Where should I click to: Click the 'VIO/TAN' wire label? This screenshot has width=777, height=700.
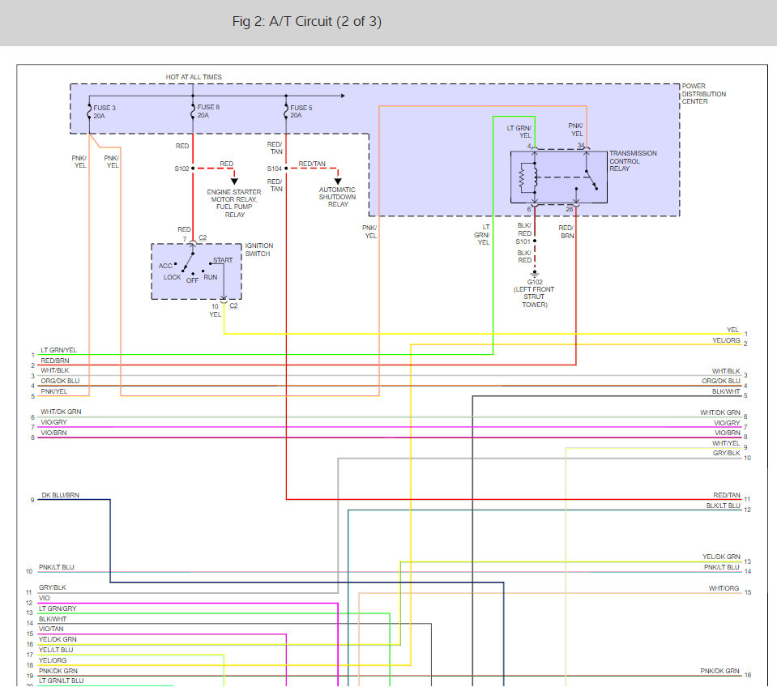click(51, 629)
